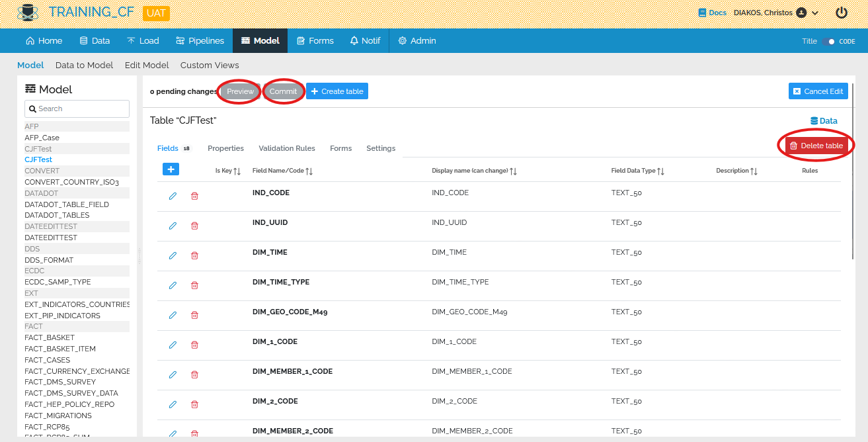Switch to the Validation Rules tab
Screen dimensions: 868x442
(x=286, y=148)
